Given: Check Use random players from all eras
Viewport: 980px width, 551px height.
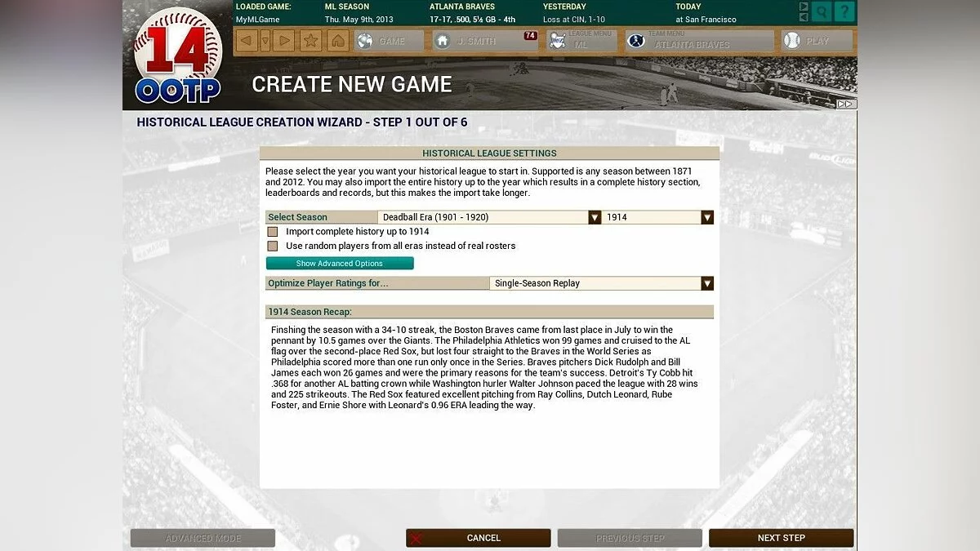Looking at the screenshot, I should click(x=273, y=246).
